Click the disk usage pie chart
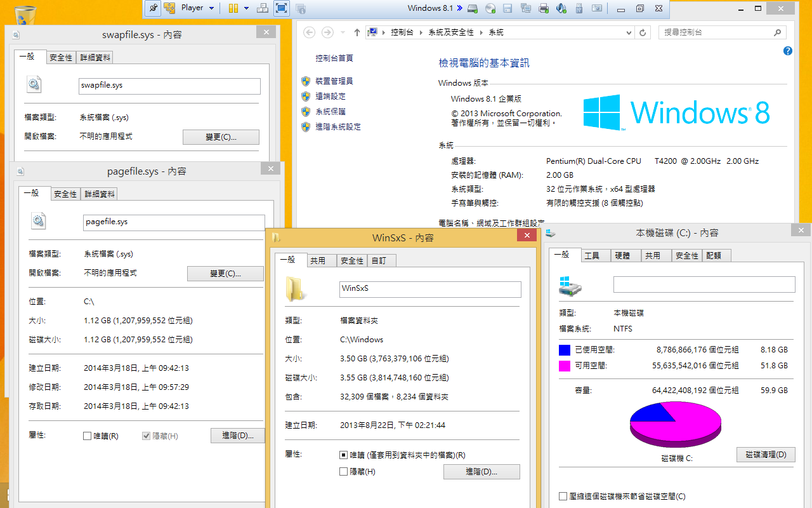This screenshot has height=508, width=812. coord(676,425)
